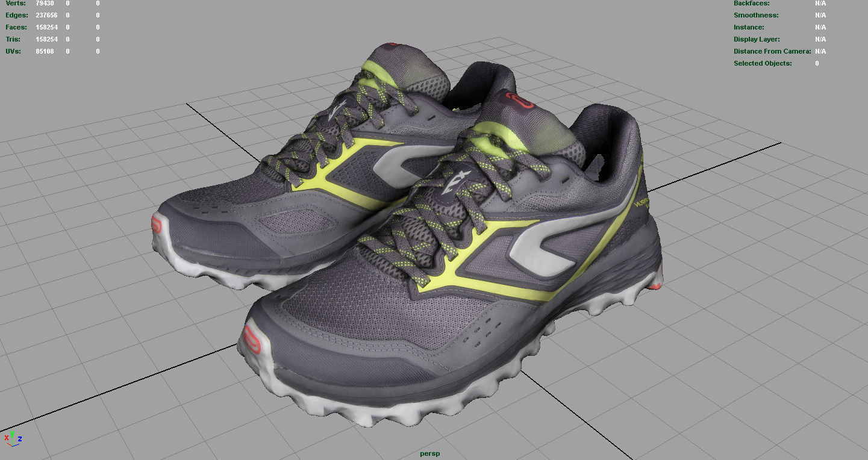The width and height of the screenshot is (868, 460).
Task: Click the vertex count value 79430
Action: point(45,3)
